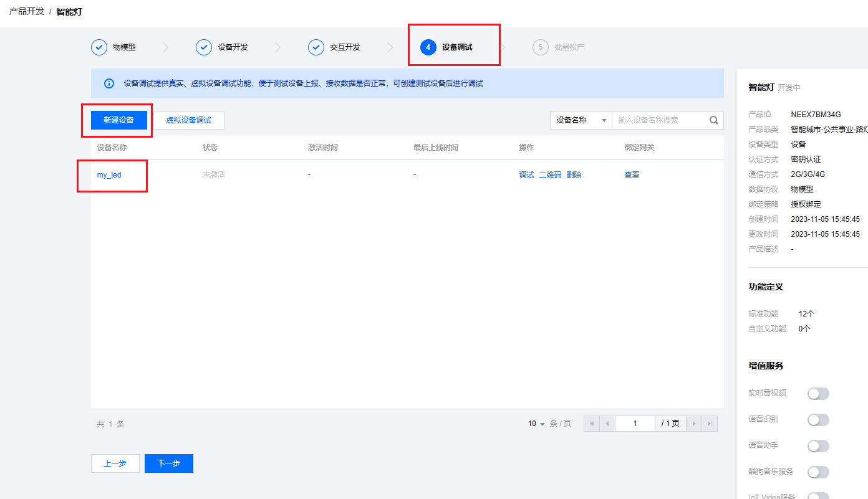Click 设备名称 column header
The width and height of the screenshot is (868, 499).
click(x=112, y=148)
